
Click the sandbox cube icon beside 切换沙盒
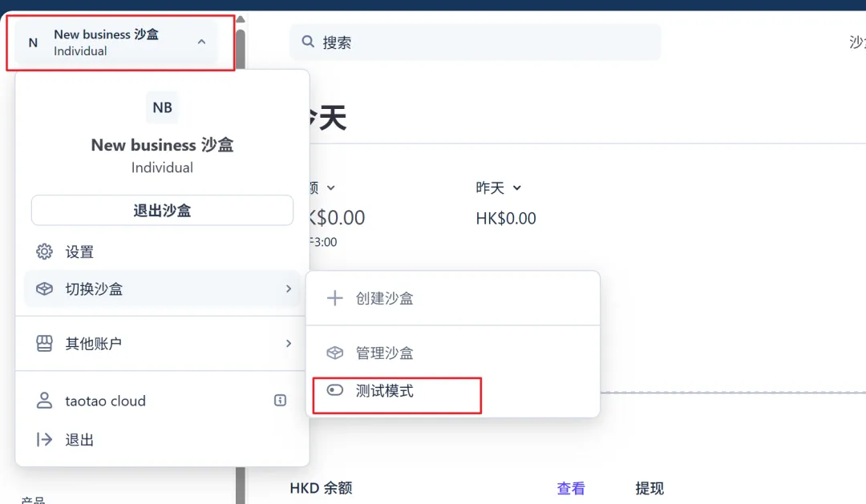[x=45, y=289]
